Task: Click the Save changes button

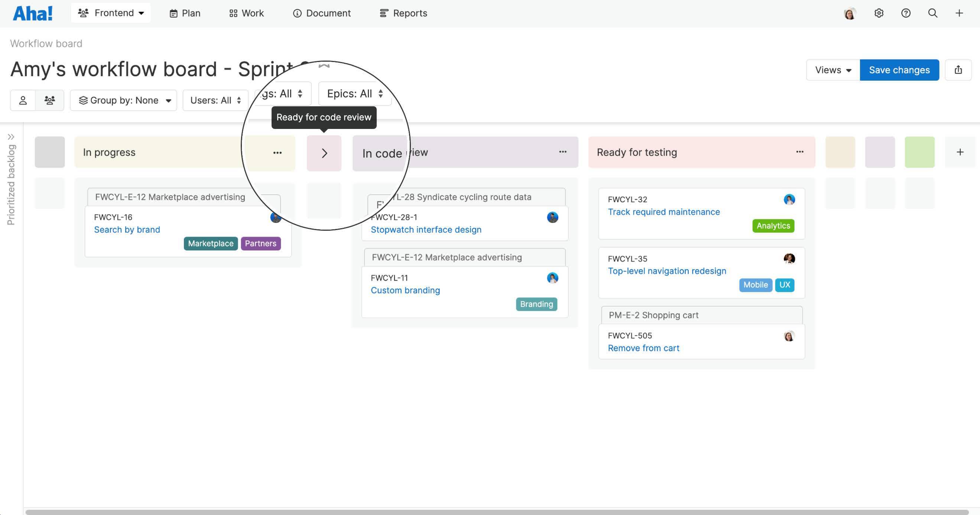Action: pos(899,69)
